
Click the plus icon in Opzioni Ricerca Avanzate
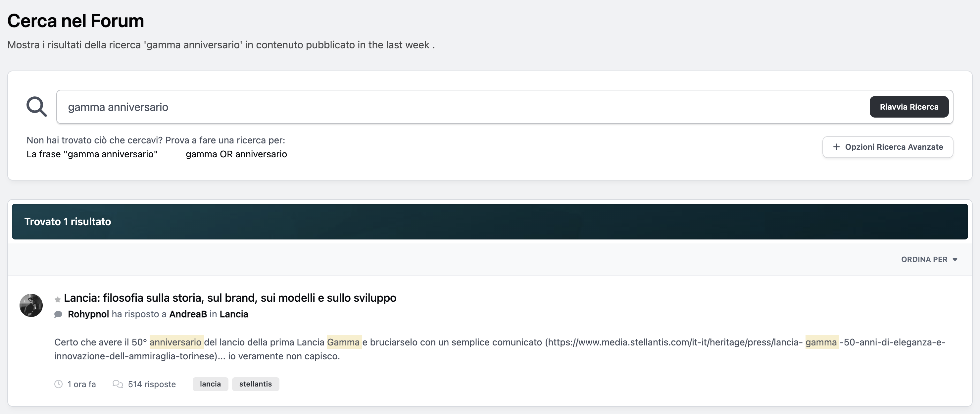click(x=836, y=147)
